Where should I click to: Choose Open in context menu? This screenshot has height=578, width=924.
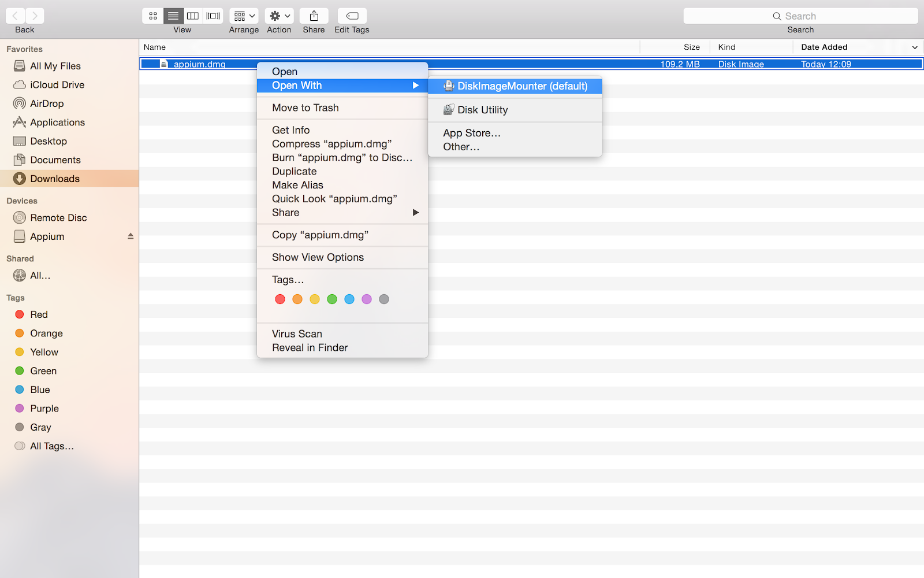(x=342, y=72)
